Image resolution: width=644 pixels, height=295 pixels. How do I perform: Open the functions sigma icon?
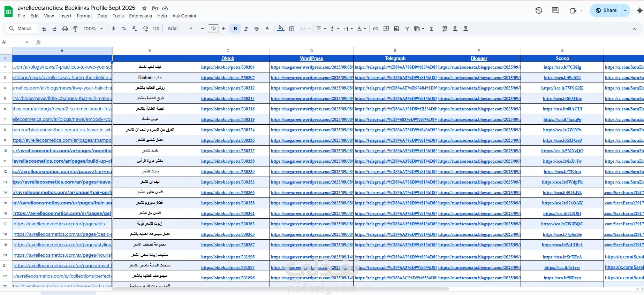[x=431, y=29]
